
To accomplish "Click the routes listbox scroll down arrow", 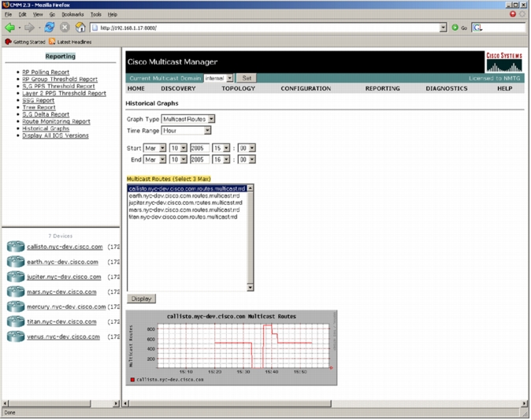I will coord(250,288).
